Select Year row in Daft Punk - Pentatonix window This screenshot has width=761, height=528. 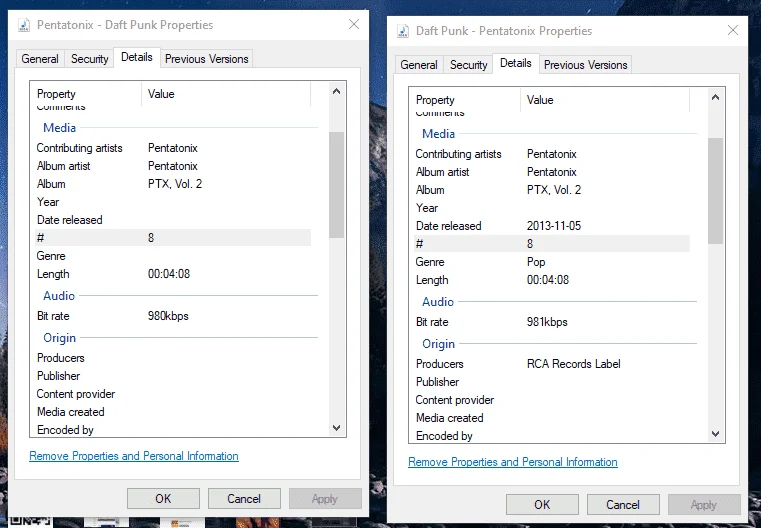pos(552,208)
